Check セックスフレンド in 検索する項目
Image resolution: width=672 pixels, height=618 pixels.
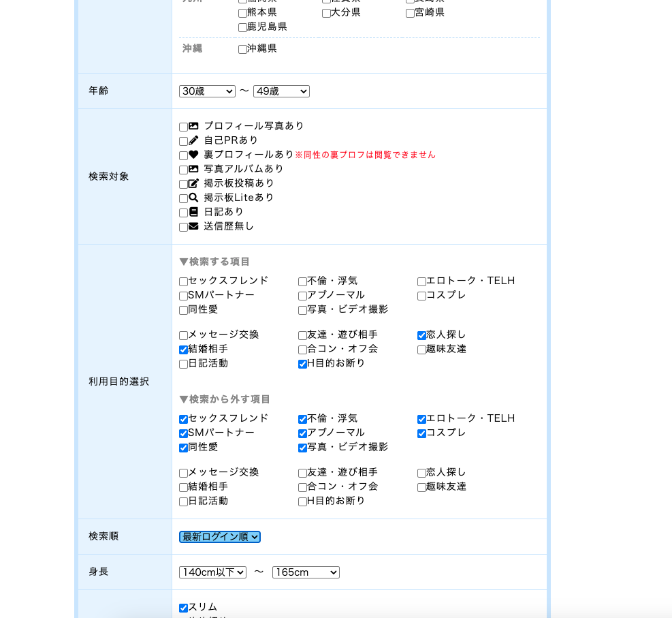coord(183,282)
